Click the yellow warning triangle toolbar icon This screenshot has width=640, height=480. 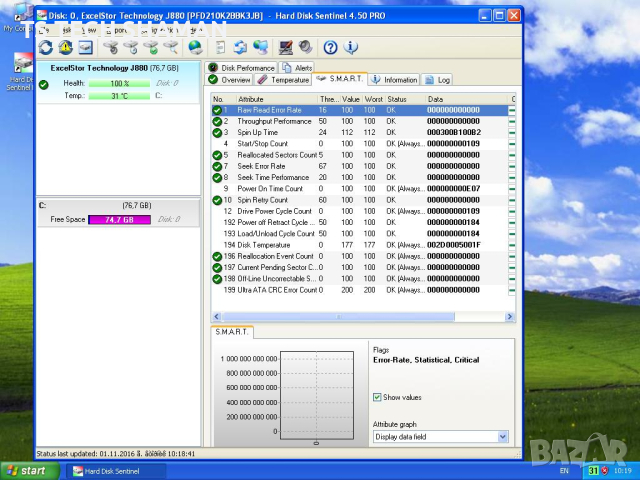tap(66, 47)
